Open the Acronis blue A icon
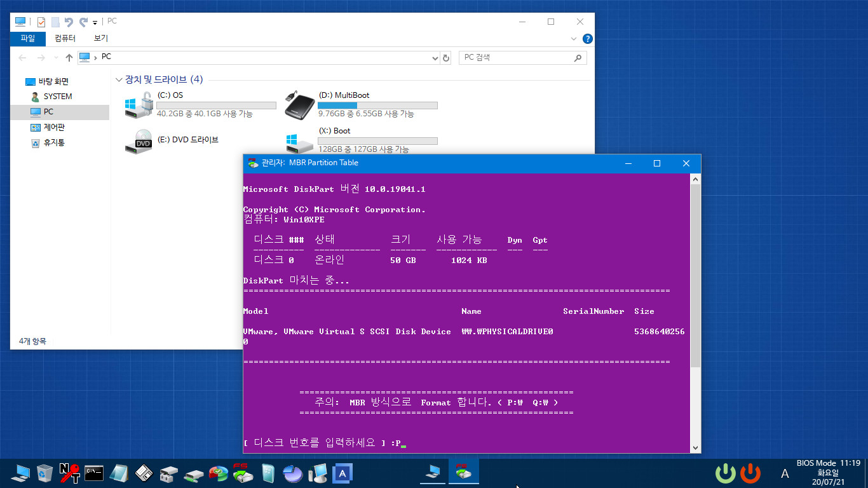The image size is (868, 488). pyautogui.click(x=342, y=473)
